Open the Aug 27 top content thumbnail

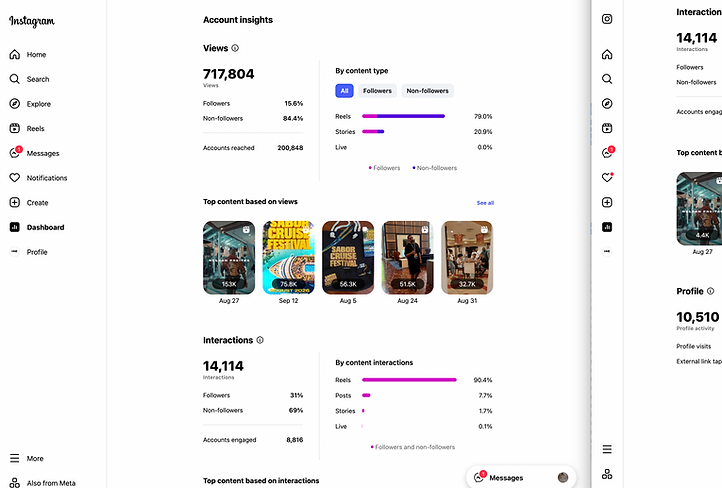[x=228, y=257]
